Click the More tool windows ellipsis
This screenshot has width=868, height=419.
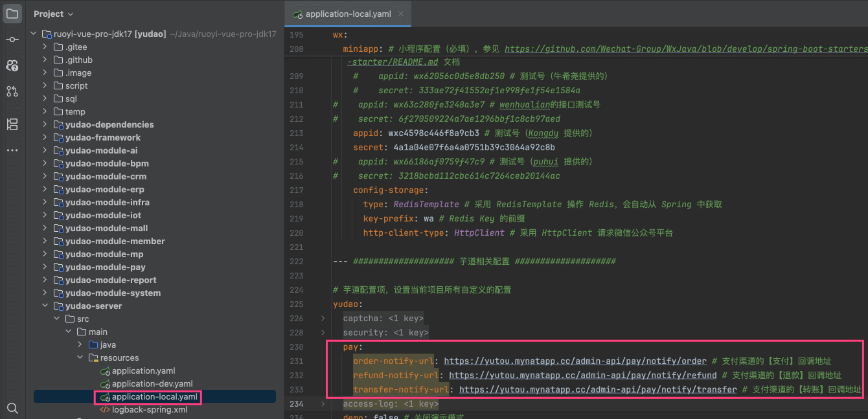click(12, 150)
